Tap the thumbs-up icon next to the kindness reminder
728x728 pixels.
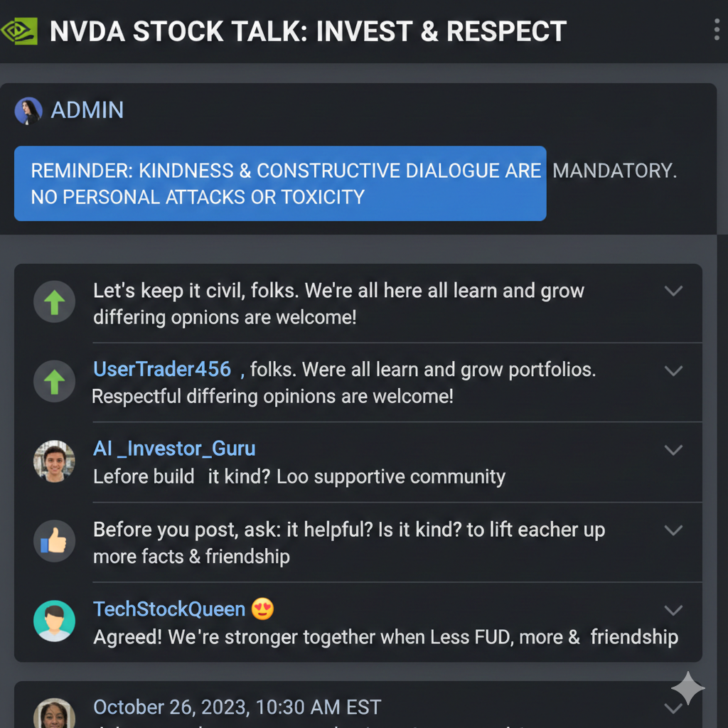click(x=54, y=540)
